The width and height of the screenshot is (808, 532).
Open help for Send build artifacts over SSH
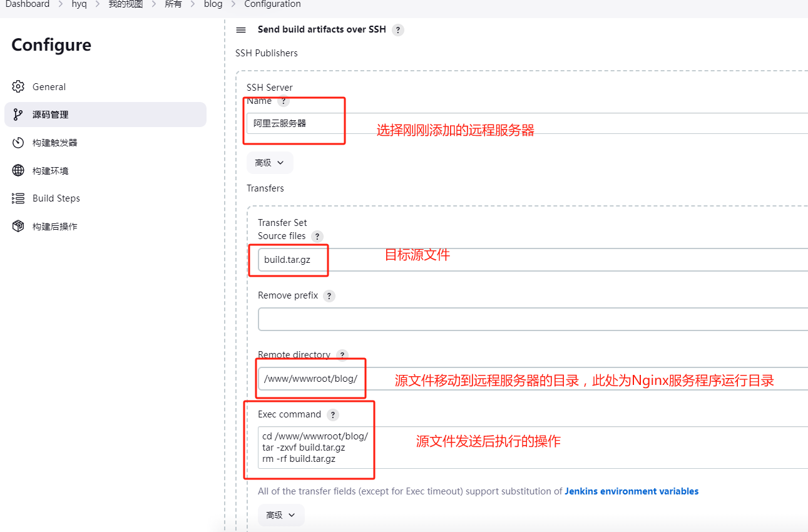[x=397, y=29]
